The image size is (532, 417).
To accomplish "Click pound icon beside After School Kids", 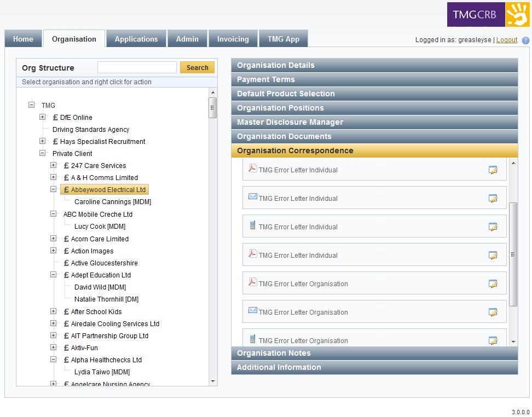I will [x=66, y=312].
